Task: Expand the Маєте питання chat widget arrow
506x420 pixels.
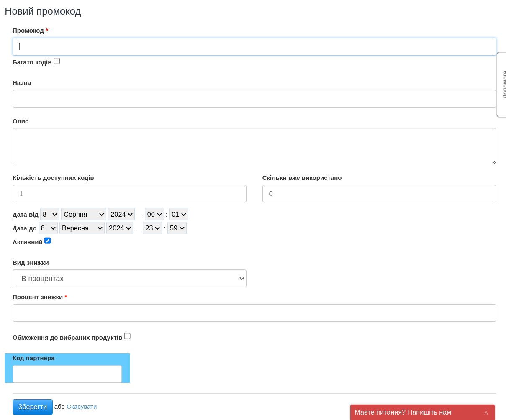Action: click(x=486, y=413)
